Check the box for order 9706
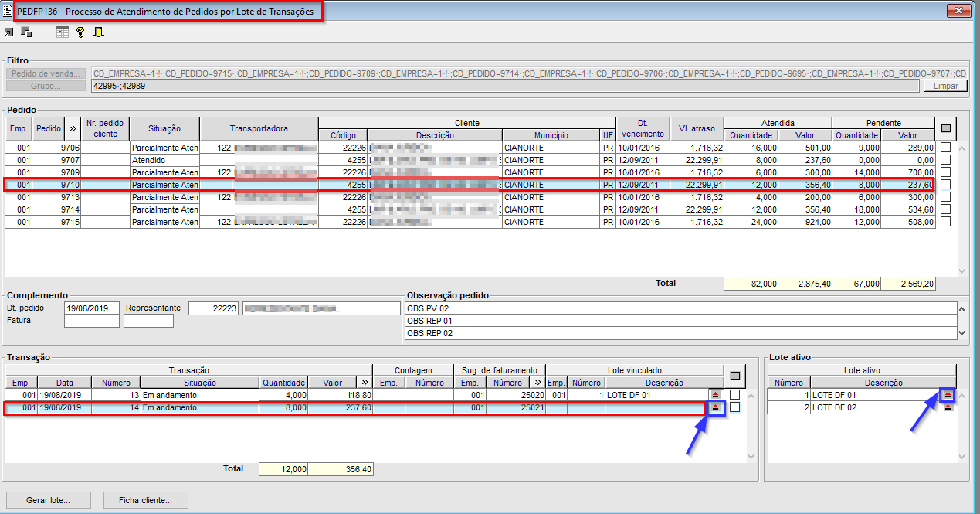980x514 pixels. 946,148
